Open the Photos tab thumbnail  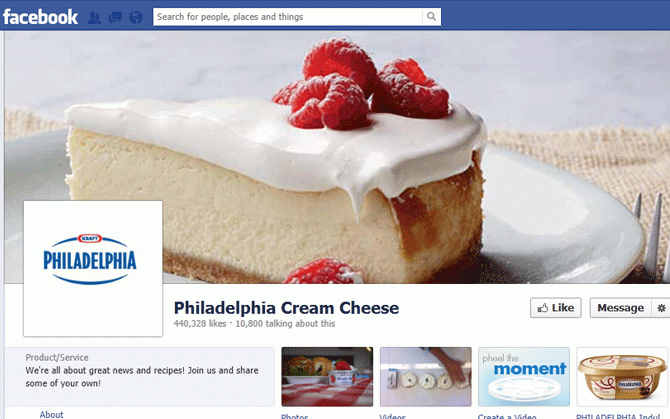[x=327, y=376]
